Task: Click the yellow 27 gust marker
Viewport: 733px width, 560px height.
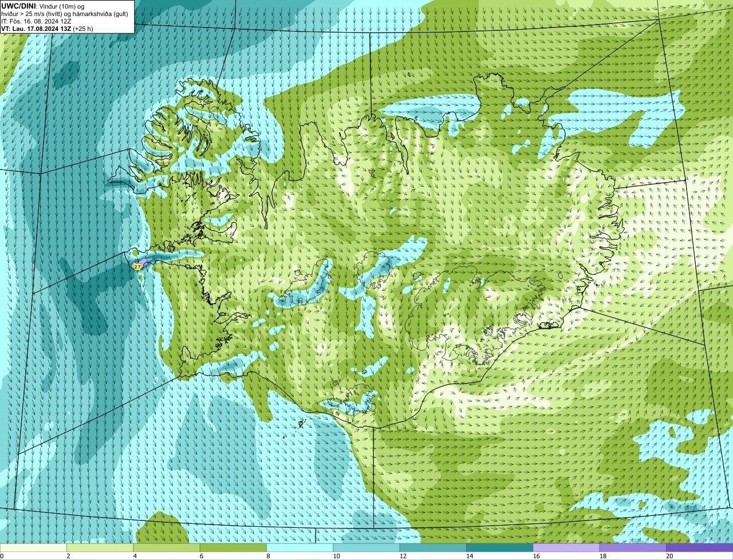Action: pos(137,267)
